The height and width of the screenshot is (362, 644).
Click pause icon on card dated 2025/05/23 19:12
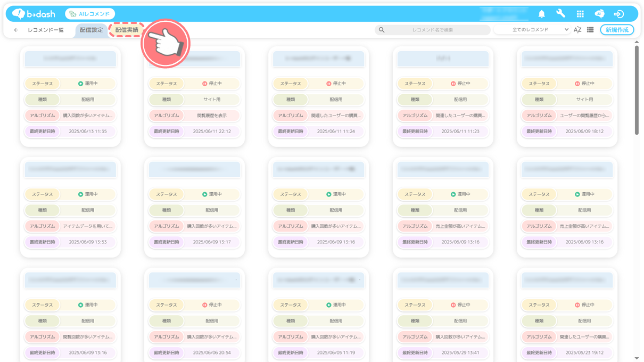tap(577, 305)
